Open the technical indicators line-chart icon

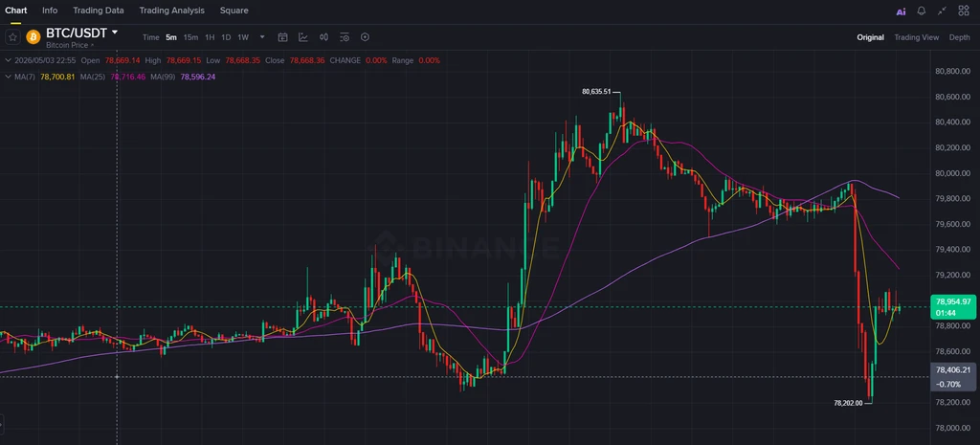(303, 37)
